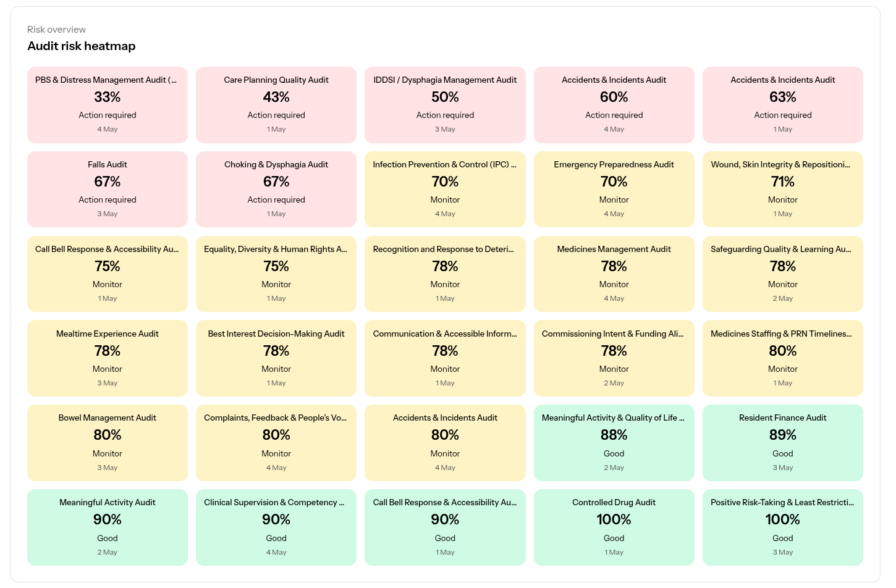Viewport: 896px width, 588px height.
Task: Select the Meaningful Activity Audit 90% card
Action: [108, 527]
